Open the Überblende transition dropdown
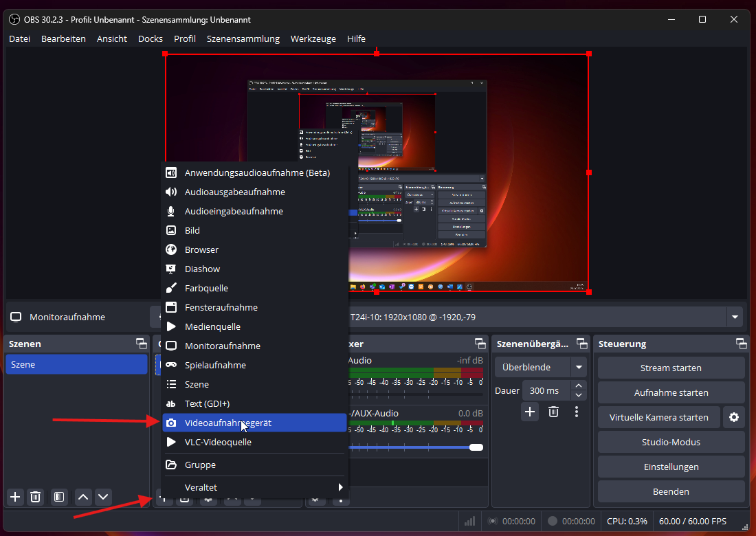Image resolution: width=756 pixels, height=536 pixels. tap(579, 368)
